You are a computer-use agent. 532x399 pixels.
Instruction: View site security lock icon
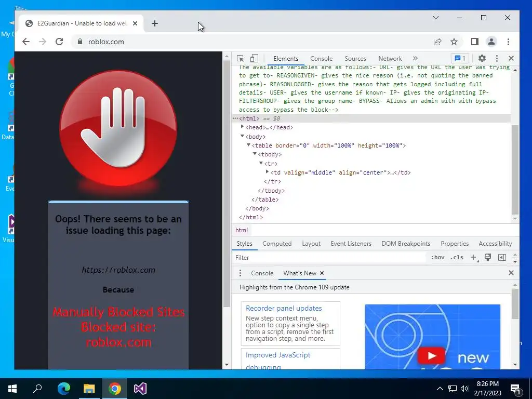click(x=80, y=42)
